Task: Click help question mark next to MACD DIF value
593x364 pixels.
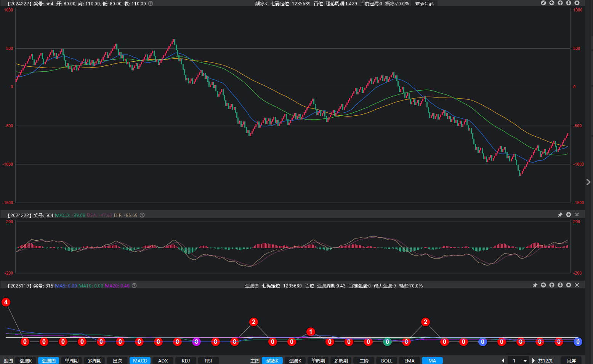Action: click(142, 215)
